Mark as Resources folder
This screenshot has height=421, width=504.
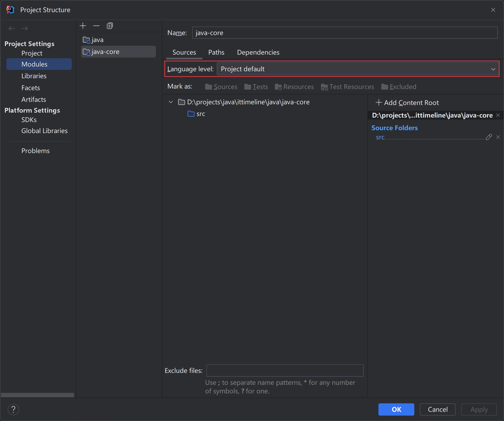[294, 87]
